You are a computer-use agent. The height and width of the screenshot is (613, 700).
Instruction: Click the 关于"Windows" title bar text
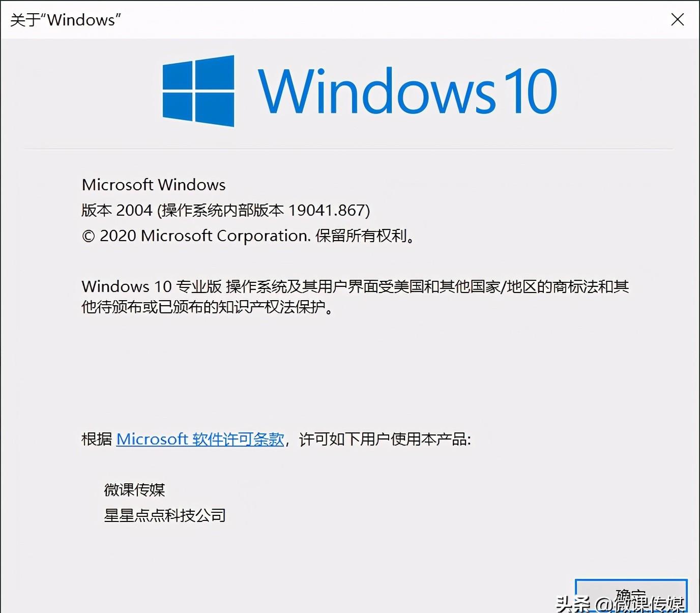click(66, 20)
